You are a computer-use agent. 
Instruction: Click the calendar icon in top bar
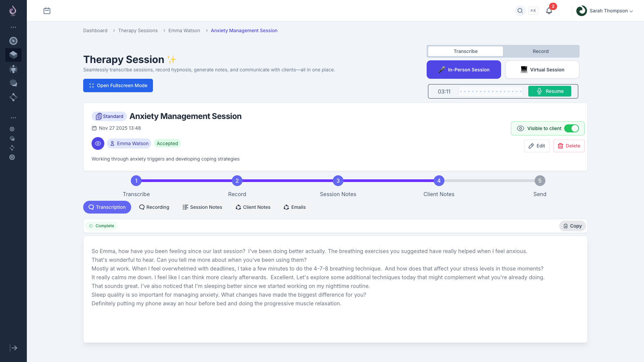coord(47,11)
